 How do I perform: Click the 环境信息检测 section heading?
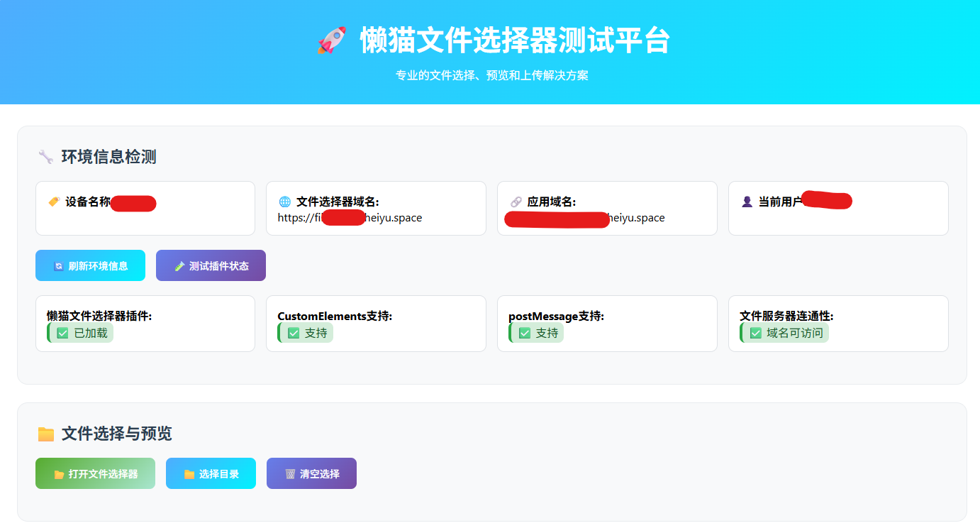[109, 157]
